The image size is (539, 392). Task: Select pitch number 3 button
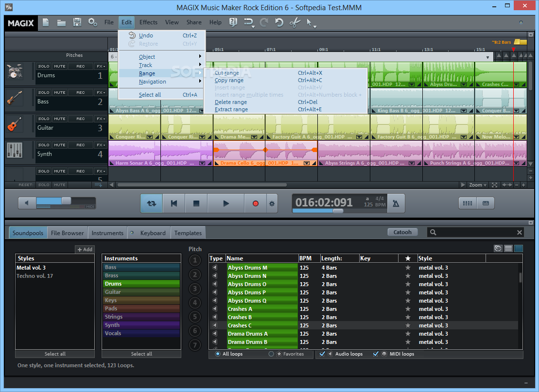(x=195, y=289)
